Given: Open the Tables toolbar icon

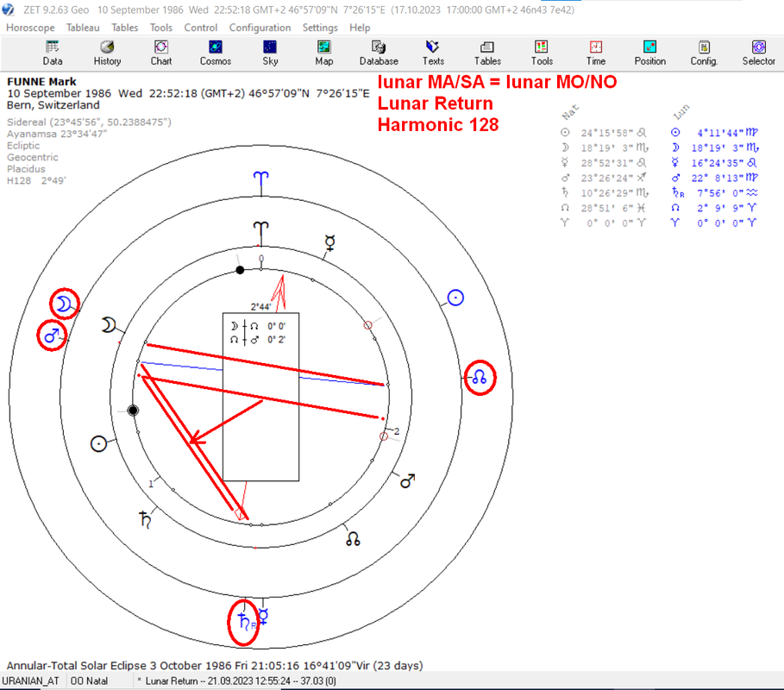Looking at the screenshot, I should click(487, 53).
